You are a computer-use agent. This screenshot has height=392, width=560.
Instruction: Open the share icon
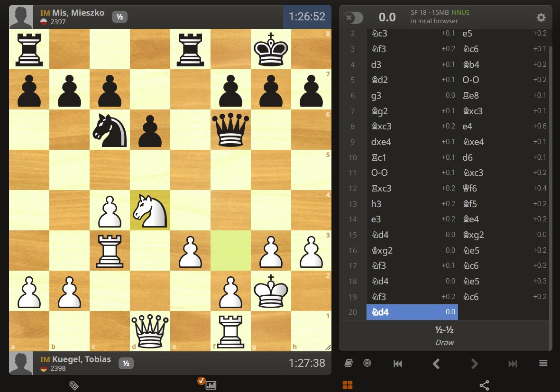tap(484, 385)
